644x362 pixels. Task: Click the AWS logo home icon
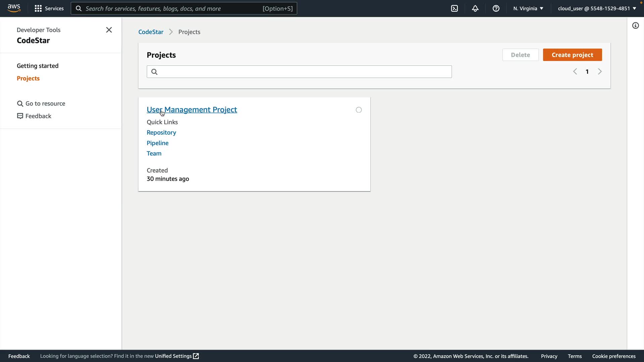14,8
